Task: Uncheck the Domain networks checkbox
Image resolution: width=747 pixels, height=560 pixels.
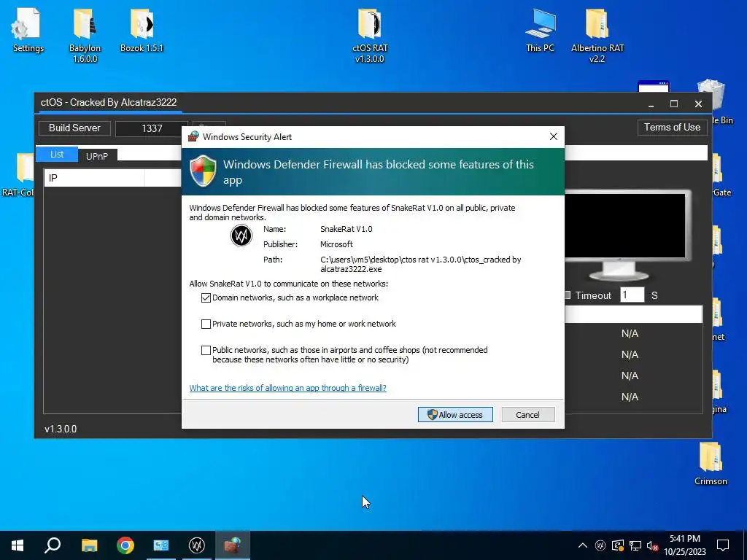Action: (x=206, y=297)
